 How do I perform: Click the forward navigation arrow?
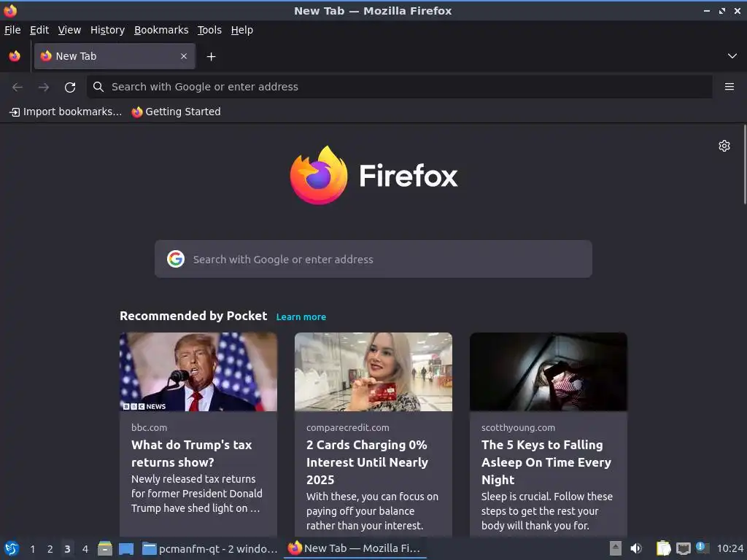(44, 87)
